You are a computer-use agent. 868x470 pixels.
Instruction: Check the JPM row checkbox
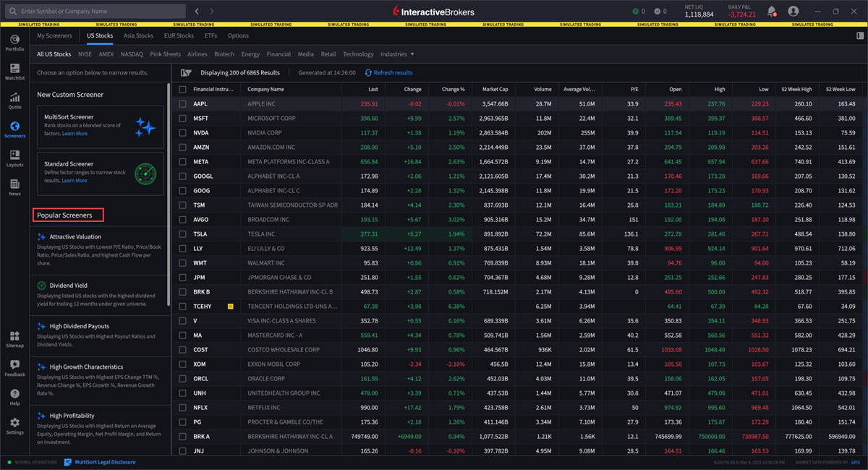183,278
